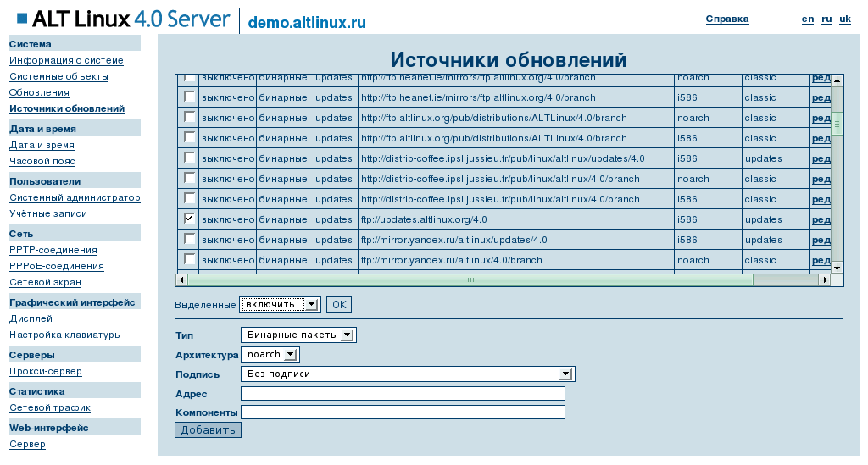Open the 'Справка' help link
This screenshot has height=465, width=868.
726,19
